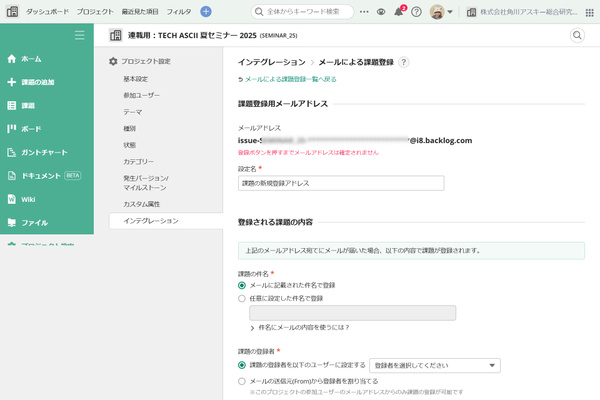Select メールに記載された件名で登録 radio
Image resolution: width=600 pixels, height=400 pixels.
pyautogui.click(x=242, y=285)
